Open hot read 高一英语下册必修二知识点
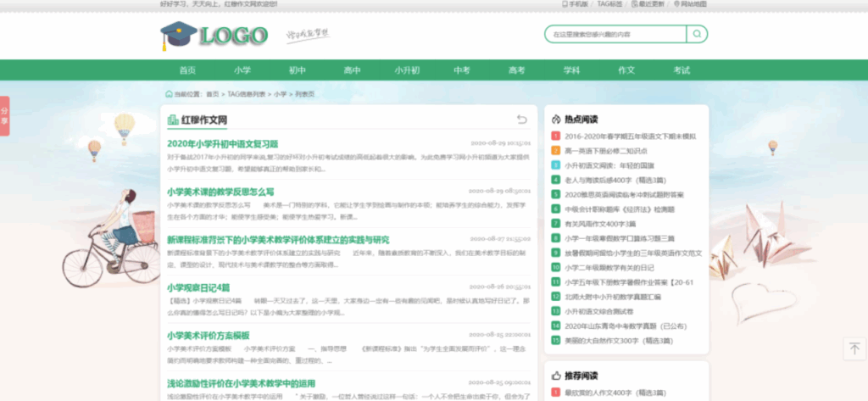 click(606, 151)
